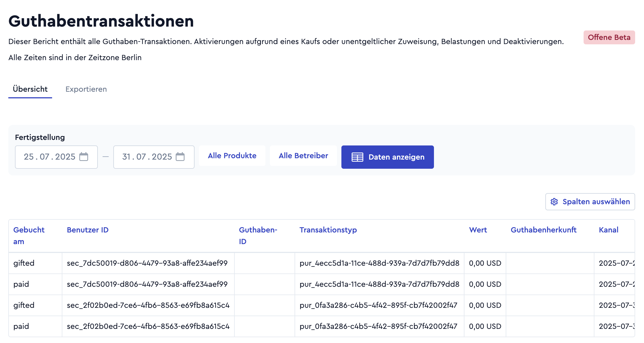The image size is (644, 343).
Task: Click the Fertigstellung filter label
Action: 40,137
